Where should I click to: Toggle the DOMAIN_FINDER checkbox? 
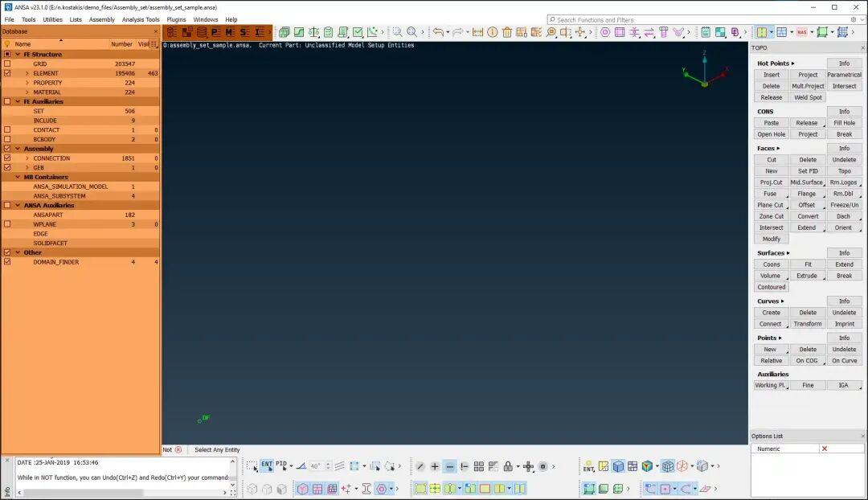coord(7,262)
